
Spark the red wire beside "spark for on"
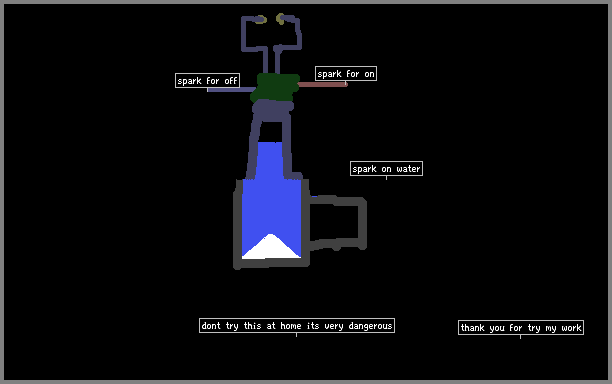(322, 84)
